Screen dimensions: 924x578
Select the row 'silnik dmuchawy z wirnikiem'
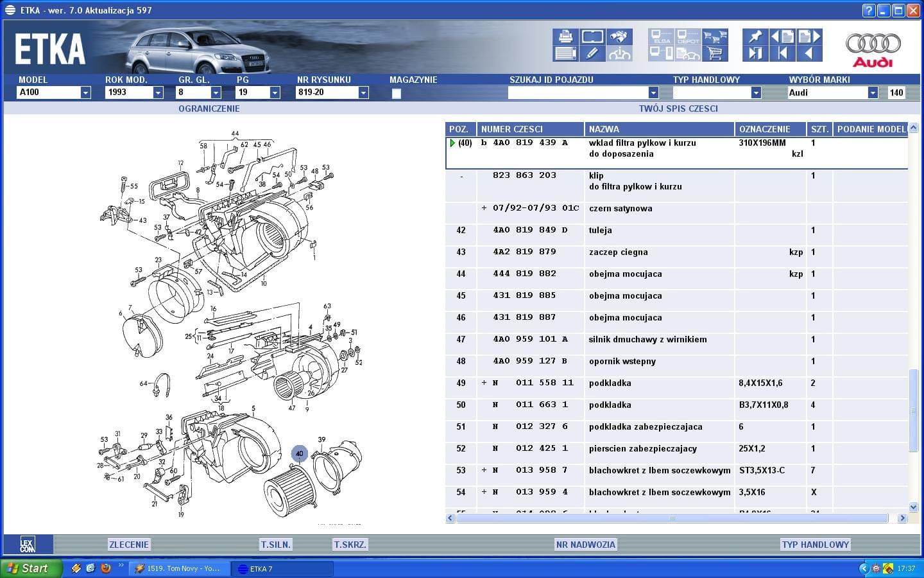pyautogui.click(x=677, y=340)
